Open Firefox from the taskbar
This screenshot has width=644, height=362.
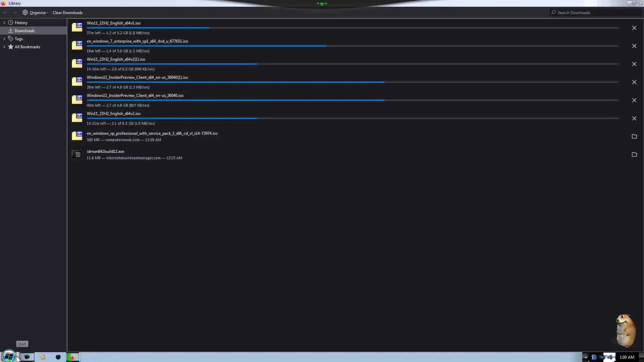(x=72, y=357)
